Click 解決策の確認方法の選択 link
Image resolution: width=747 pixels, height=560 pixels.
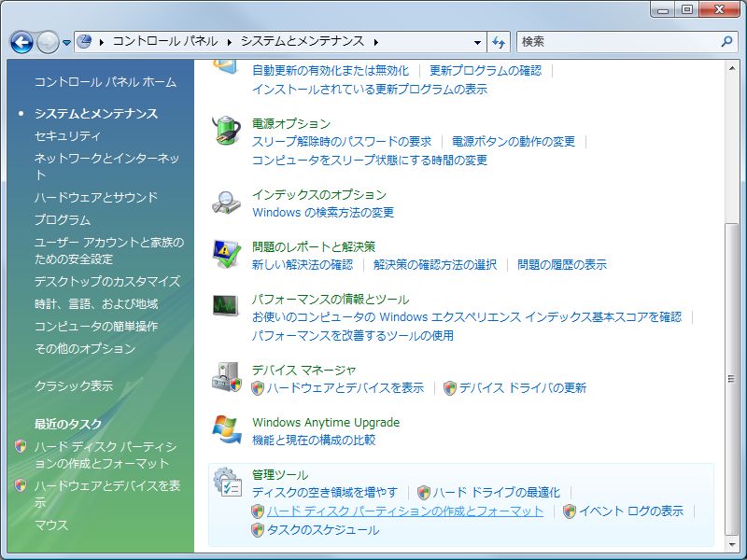pyautogui.click(x=435, y=265)
